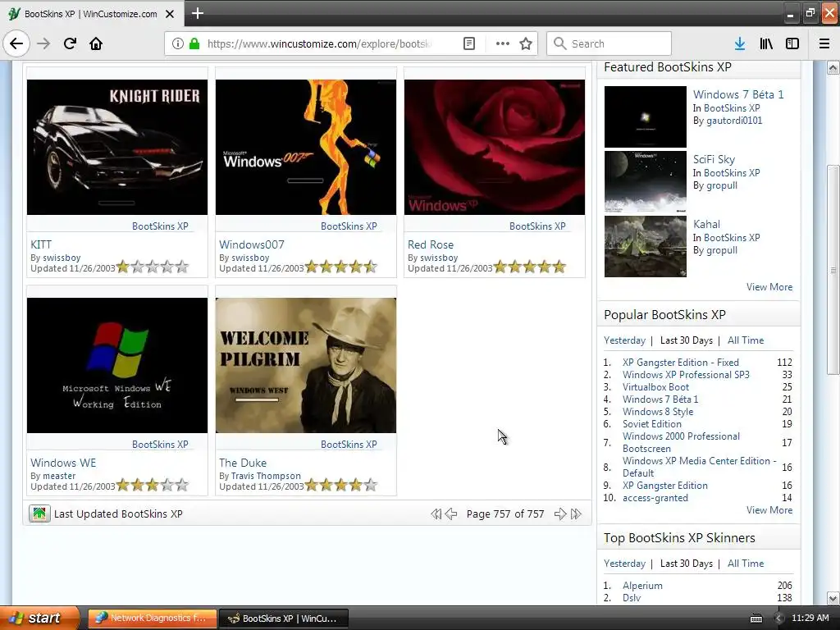Click View More under Featured BootSkins
The height and width of the screenshot is (630, 840).
click(x=769, y=286)
